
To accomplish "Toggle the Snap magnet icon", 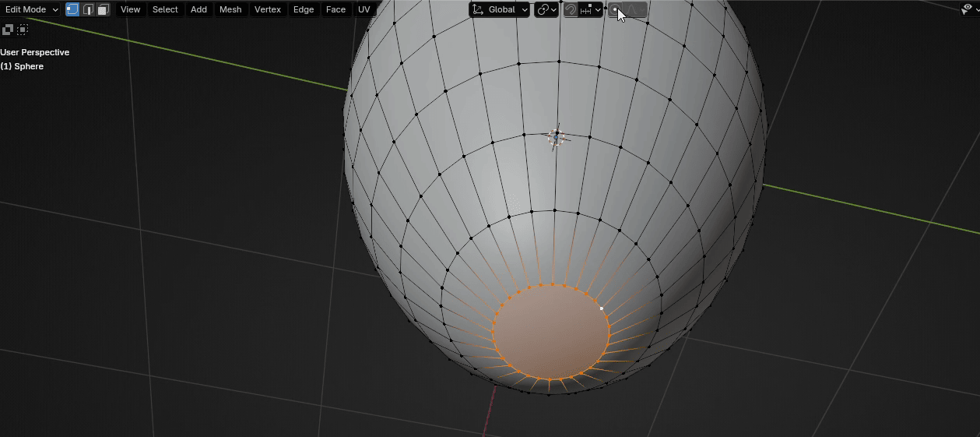I will point(571,9).
